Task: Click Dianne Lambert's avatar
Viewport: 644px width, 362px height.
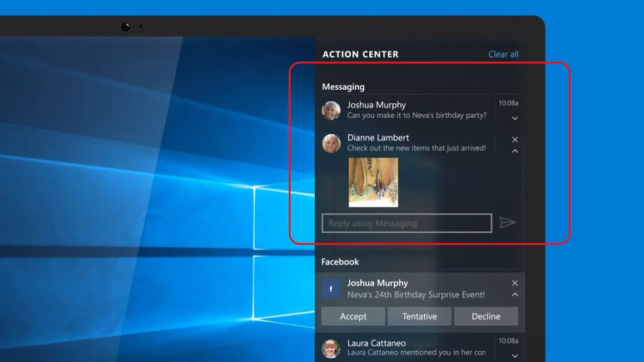Action: click(331, 143)
